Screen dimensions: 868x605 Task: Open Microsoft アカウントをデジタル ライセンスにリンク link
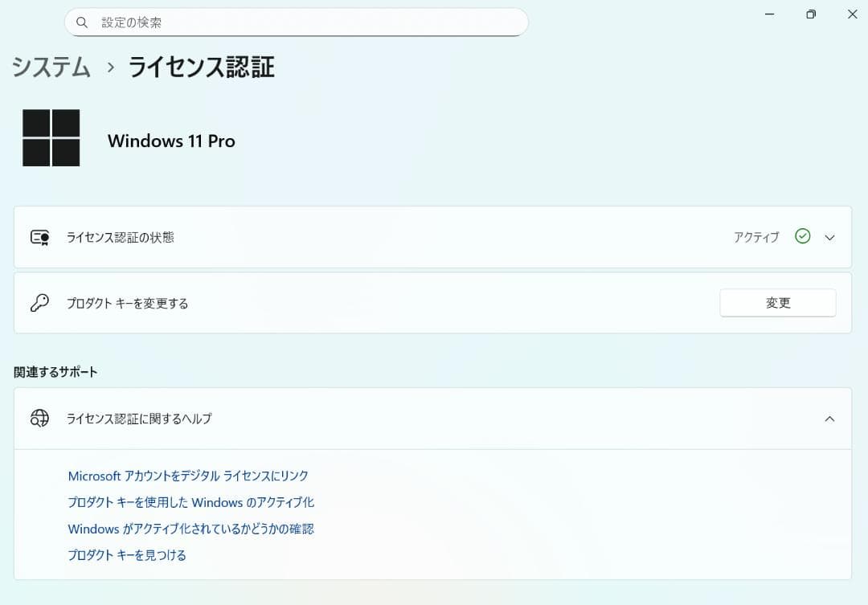coord(187,476)
